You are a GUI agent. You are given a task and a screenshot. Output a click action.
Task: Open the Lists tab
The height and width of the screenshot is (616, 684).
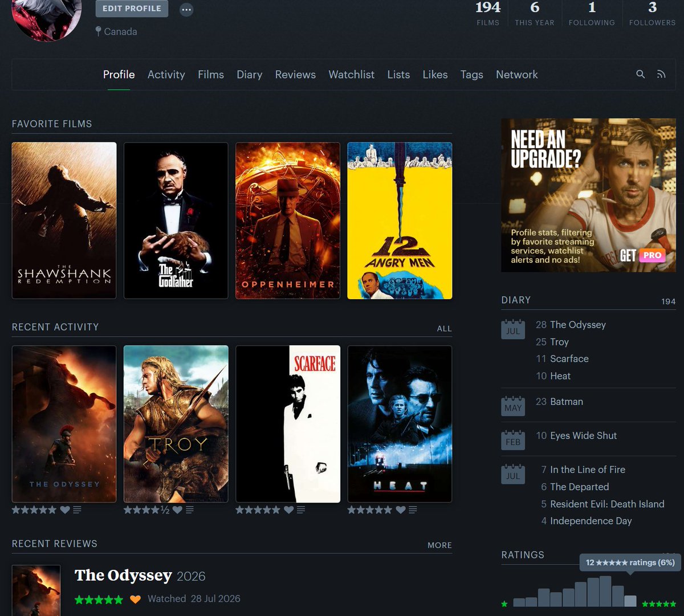398,75
